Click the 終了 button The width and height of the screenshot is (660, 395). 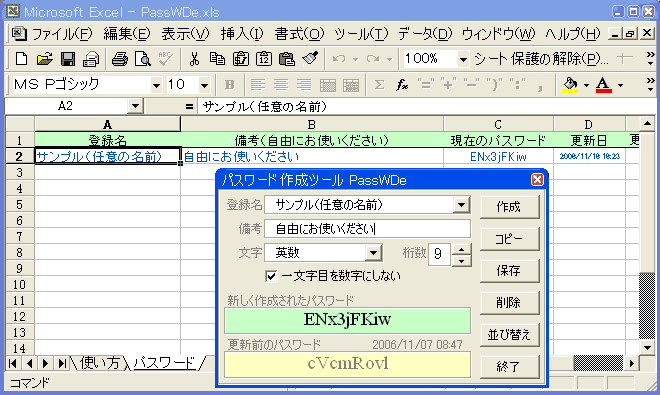(x=509, y=367)
